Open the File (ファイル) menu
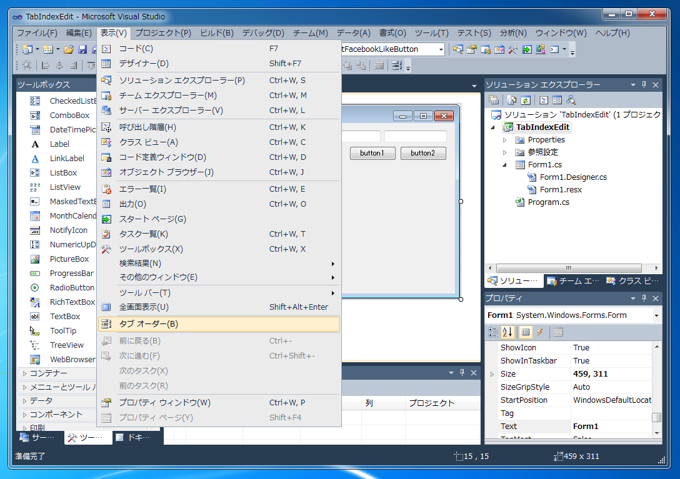This screenshot has height=479, width=680. click(x=37, y=33)
